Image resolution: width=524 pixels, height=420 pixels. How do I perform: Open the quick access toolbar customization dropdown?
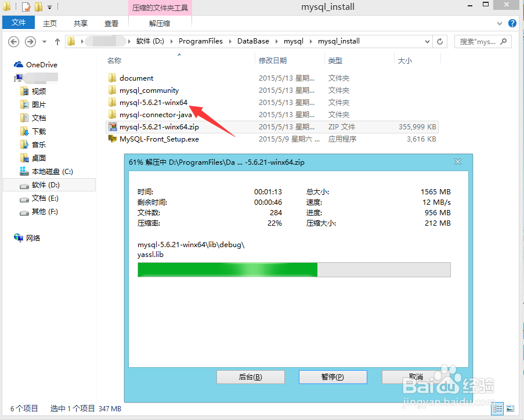tap(49, 6)
